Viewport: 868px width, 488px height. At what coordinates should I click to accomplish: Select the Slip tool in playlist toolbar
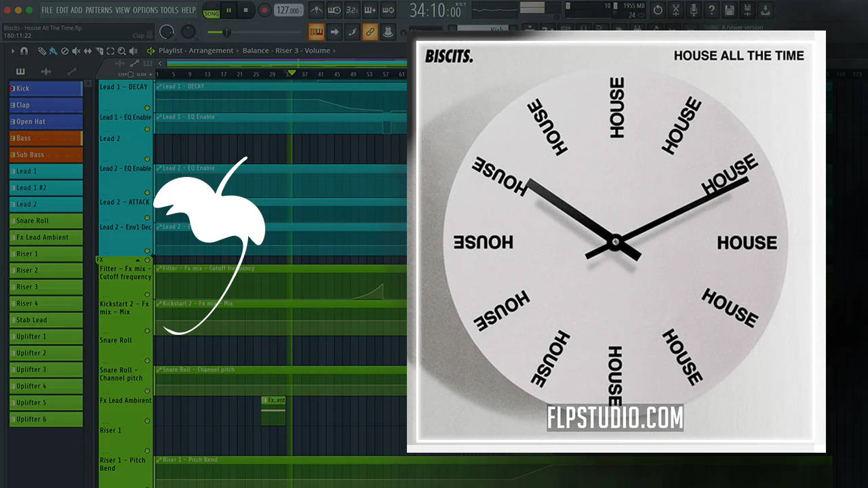point(87,51)
